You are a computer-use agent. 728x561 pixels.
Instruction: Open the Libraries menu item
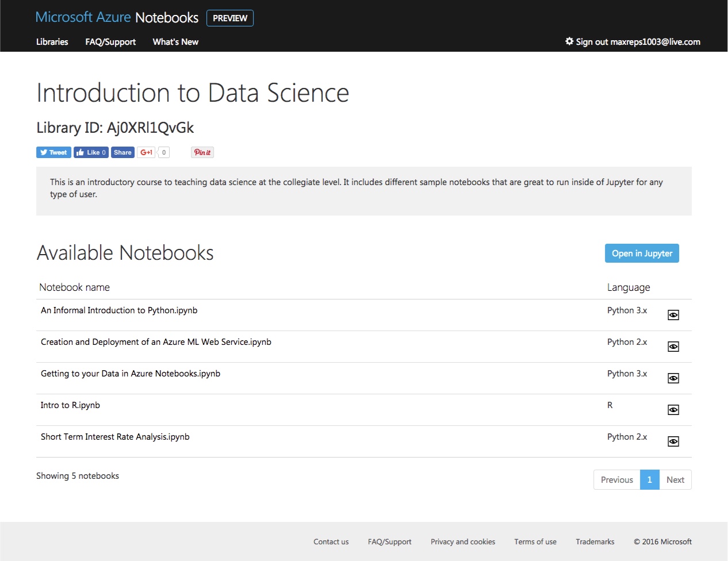coord(52,42)
